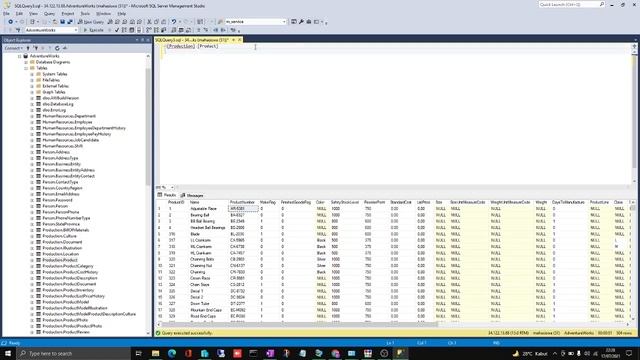Image resolution: width=640 pixels, height=360 pixels.
Task: Select the Production.ProductCategory table
Action: coord(68,266)
